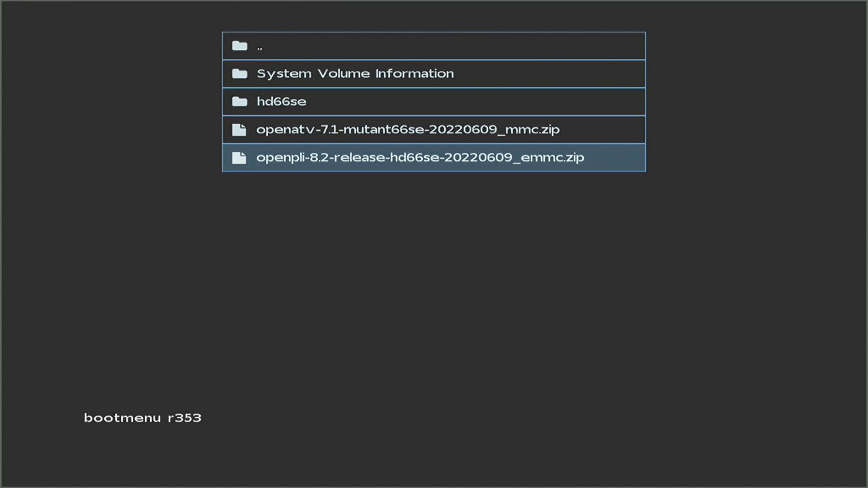Click the bootmenu r353 version text
868x488 pixels.
click(x=142, y=418)
